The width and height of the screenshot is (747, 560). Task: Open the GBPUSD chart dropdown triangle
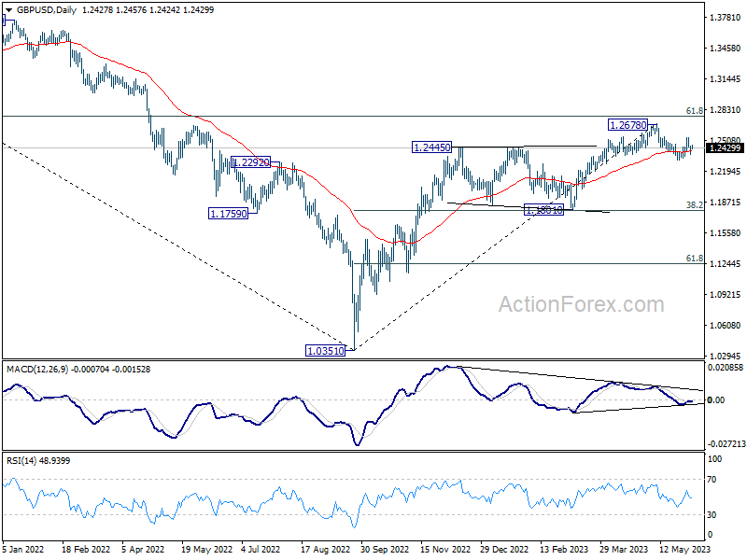[x=9, y=10]
